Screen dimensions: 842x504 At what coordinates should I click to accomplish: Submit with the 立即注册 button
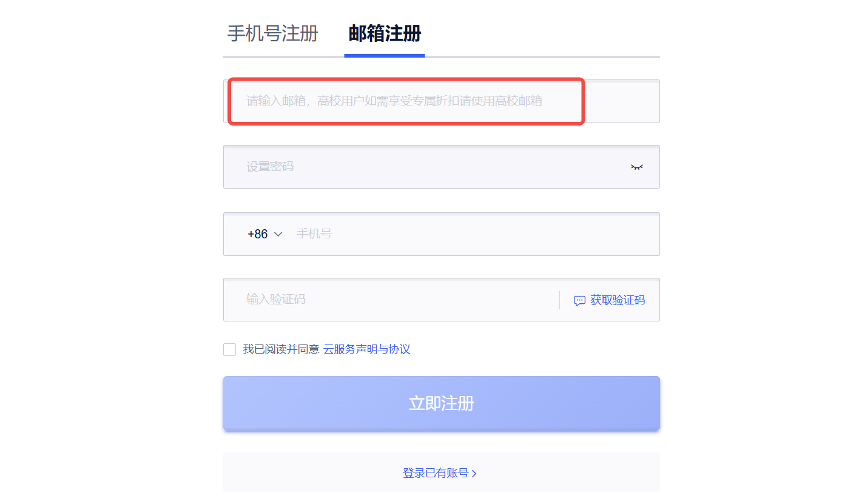(x=441, y=403)
